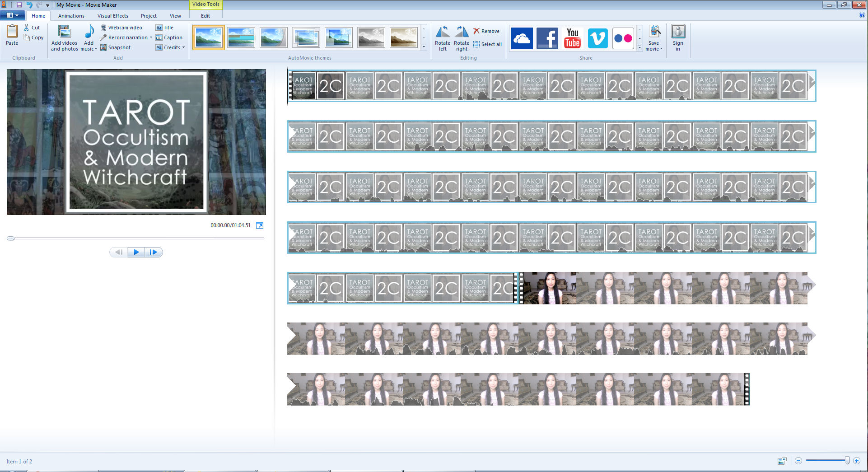Share the movie to YouTube
868x472 pixels.
click(x=572, y=38)
